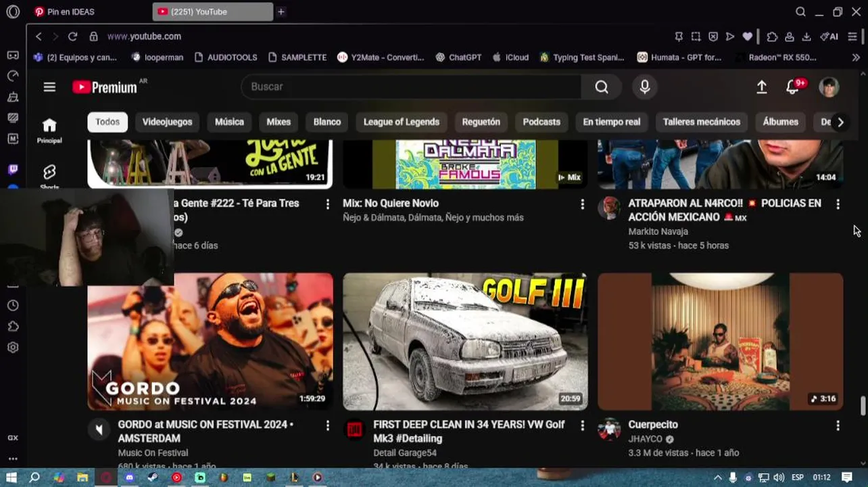868x487 pixels.
Task: Open GX Control speedometer sidebar icon
Action: point(13,76)
